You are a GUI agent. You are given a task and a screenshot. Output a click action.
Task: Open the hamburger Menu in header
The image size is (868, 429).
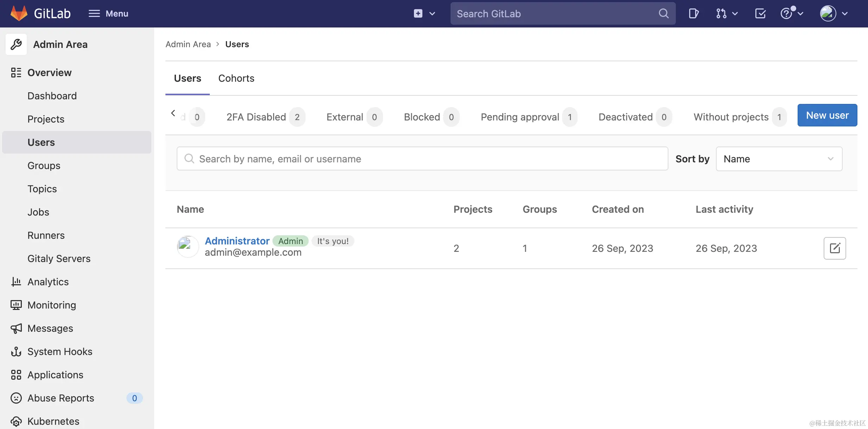coord(108,14)
